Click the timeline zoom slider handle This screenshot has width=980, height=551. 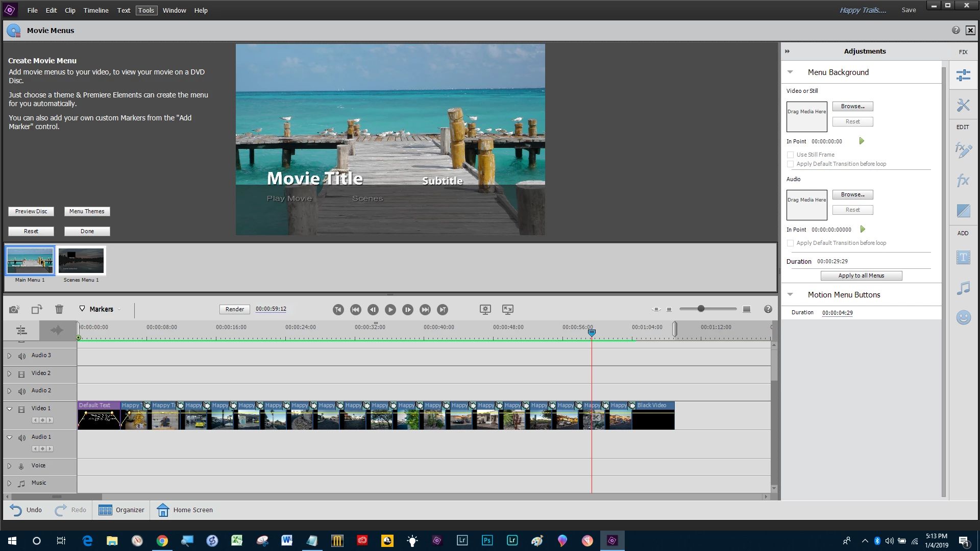(x=701, y=309)
